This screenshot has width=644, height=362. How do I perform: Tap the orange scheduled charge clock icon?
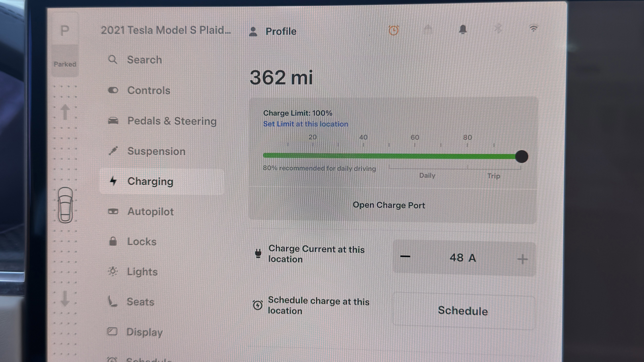point(394,30)
